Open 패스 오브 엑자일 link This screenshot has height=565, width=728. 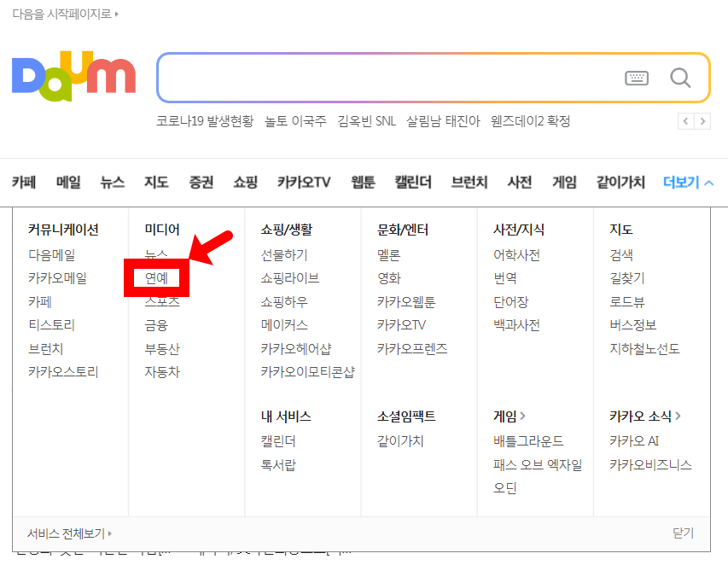(x=538, y=465)
